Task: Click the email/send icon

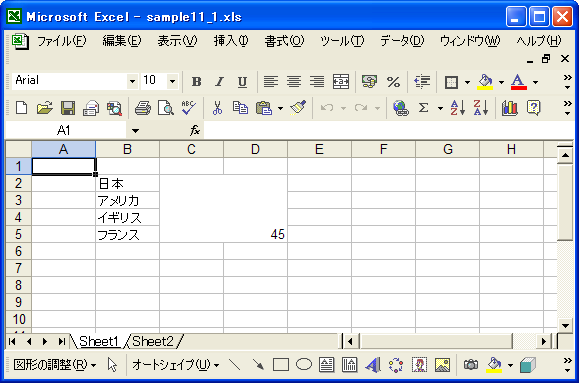Action: (x=91, y=108)
